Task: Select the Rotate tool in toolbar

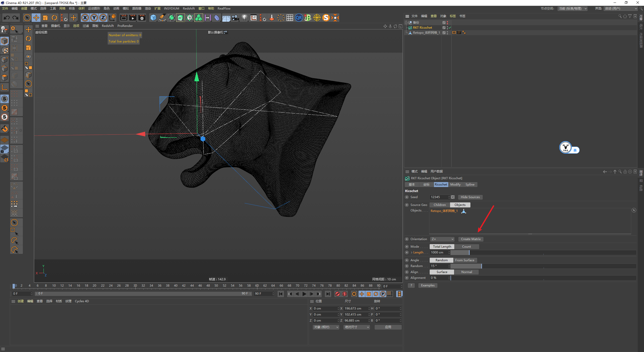Action: pos(54,18)
